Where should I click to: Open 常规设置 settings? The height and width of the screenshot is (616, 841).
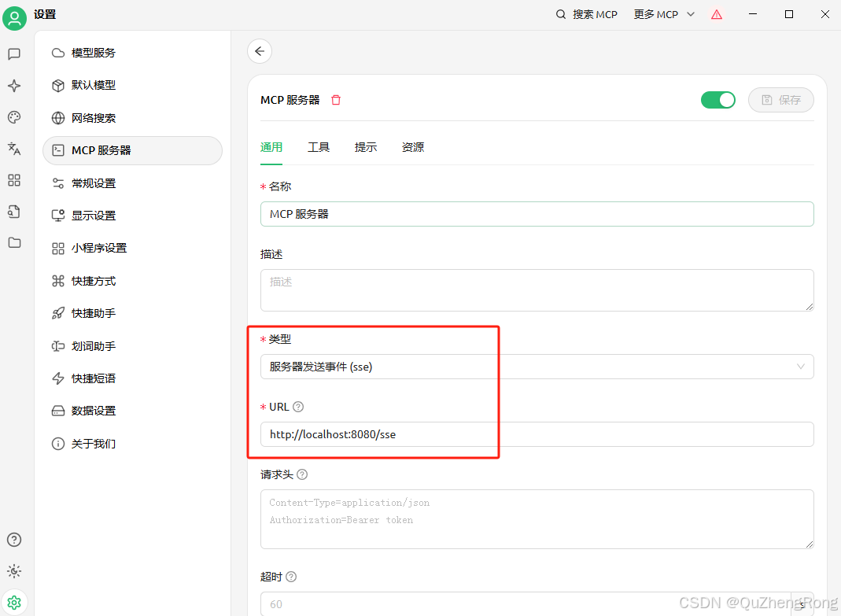pos(132,183)
